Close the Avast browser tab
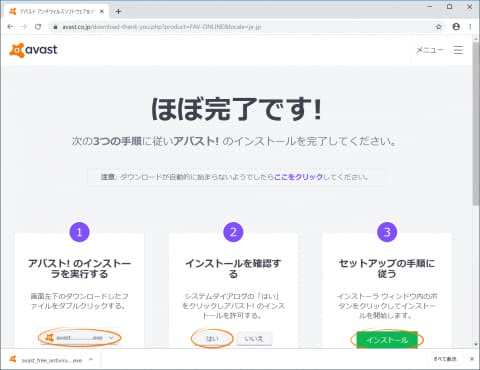480x370 pixels. [x=102, y=11]
